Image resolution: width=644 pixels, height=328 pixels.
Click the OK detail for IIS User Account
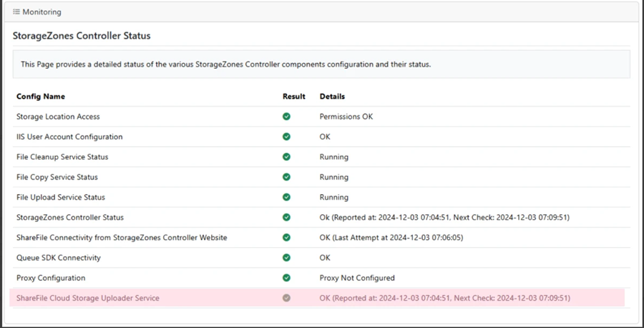tap(325, 137)
